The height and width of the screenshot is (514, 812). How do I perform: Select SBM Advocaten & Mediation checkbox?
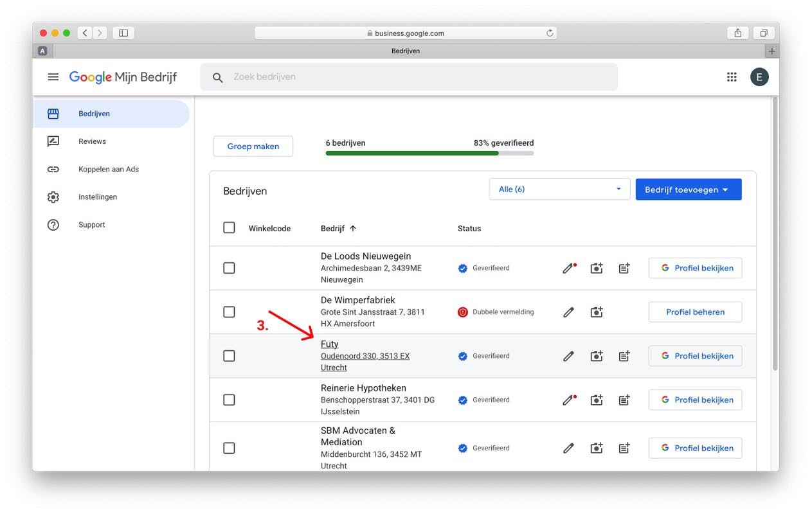coord(229,448)
